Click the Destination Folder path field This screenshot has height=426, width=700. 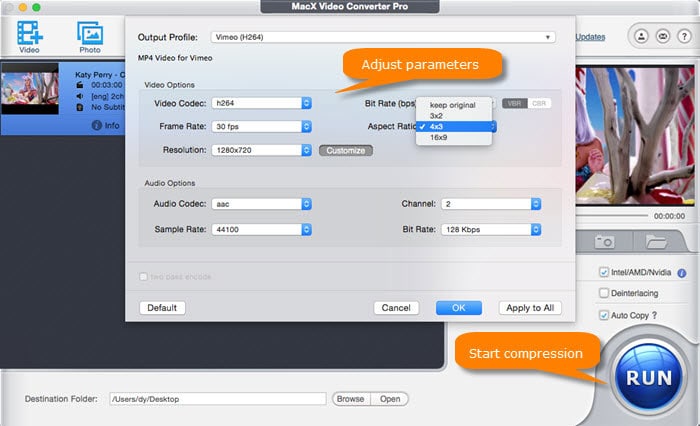pos(218,399)
